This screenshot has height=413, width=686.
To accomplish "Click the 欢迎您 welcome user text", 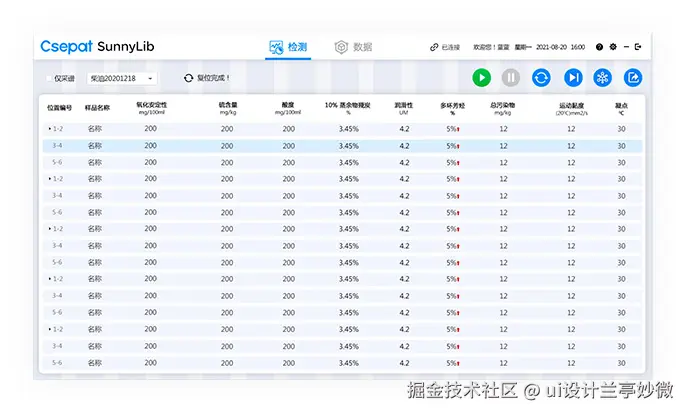I will coord(491,47).
